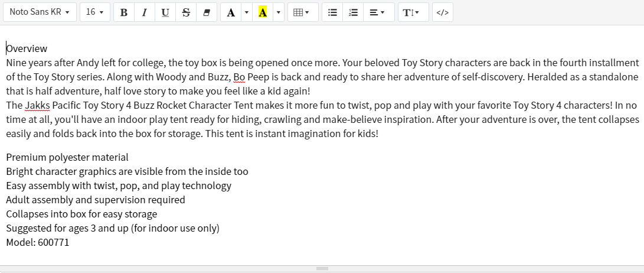644x273 pixels.
Task: Switch to code view
Action: pos(442,12)
